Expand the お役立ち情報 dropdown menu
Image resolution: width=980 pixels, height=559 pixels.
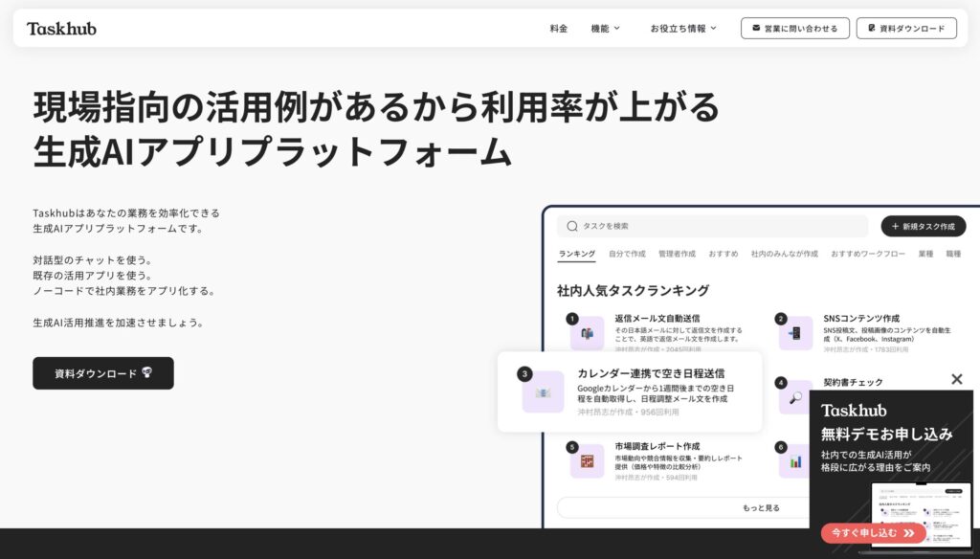[682, 29]
